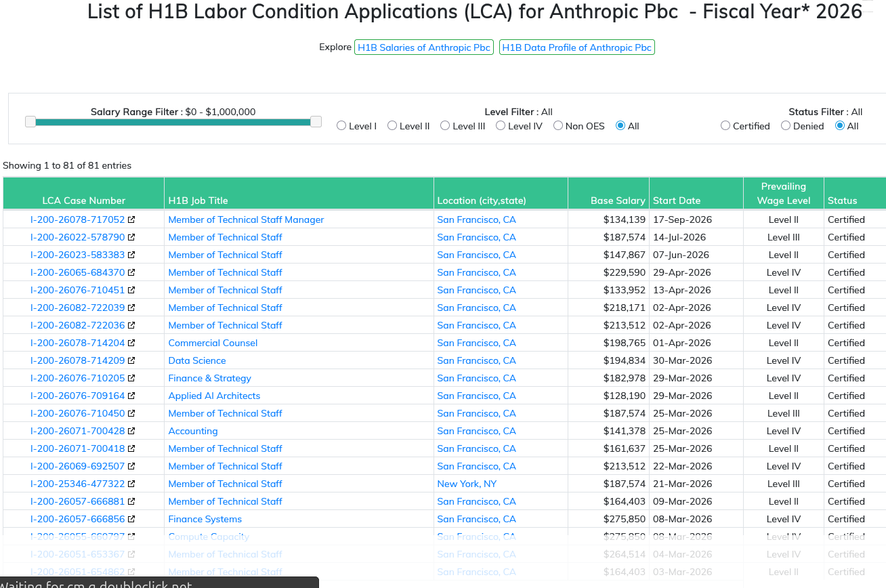Open H1B Salaries of Anthropic Pbc

(x=424, y=47)
